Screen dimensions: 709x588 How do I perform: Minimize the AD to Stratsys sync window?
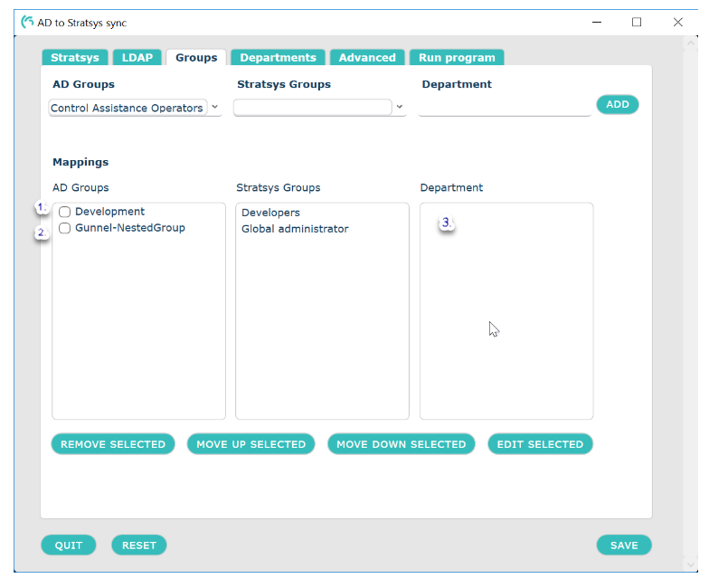[x=597, y=22]
